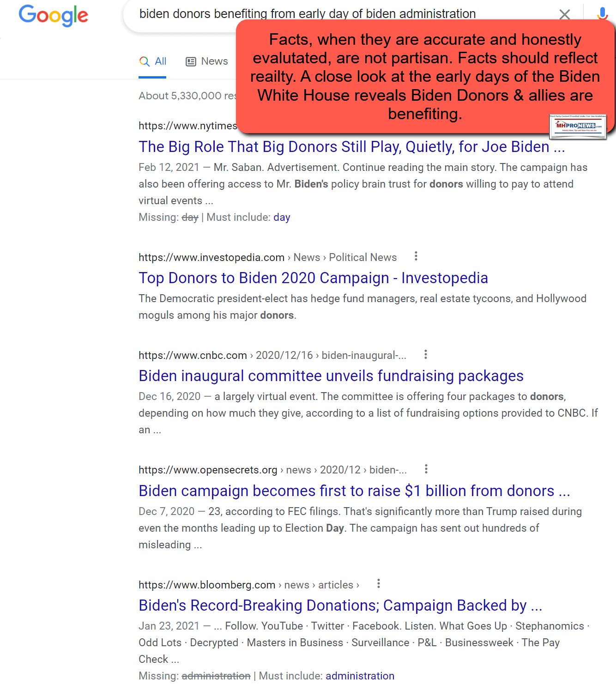Open three-dot menu for OpenSecrets result
The image size is (616, 697).
426,469
